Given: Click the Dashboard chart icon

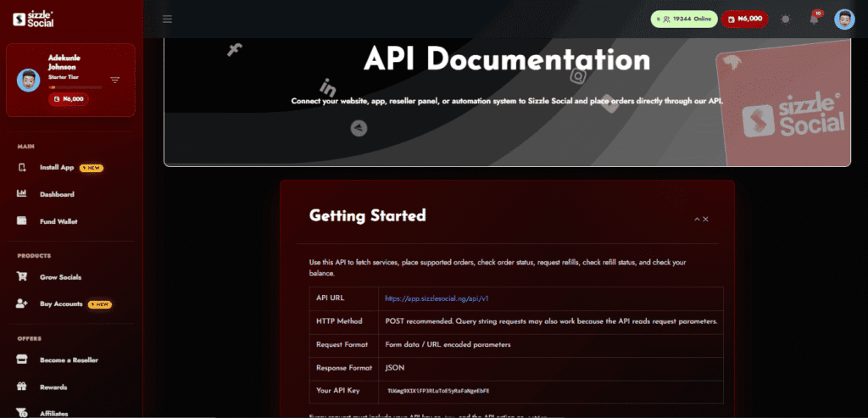Looking at the screenshot, I should click(22, 194).
